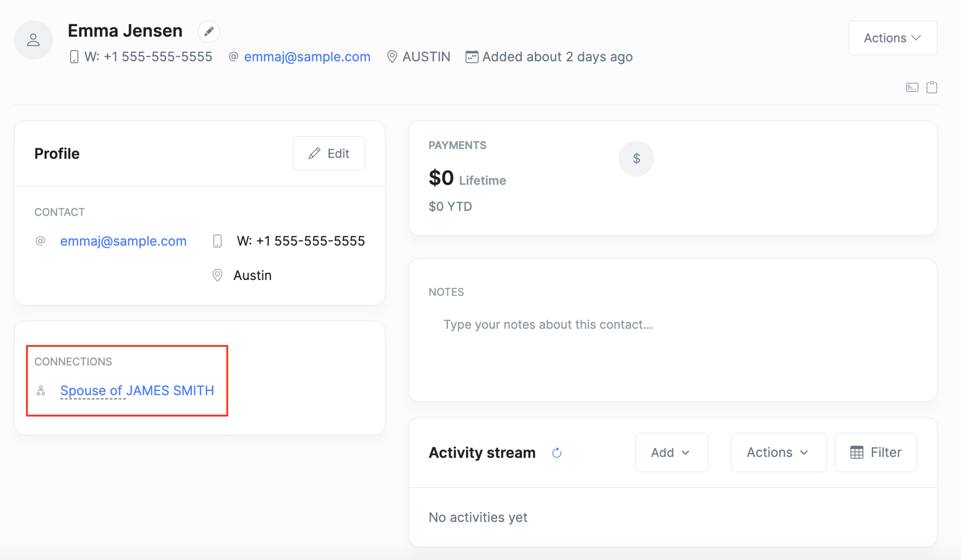
Task: Click the credit card icon below Actions
Action: [912, 87]
